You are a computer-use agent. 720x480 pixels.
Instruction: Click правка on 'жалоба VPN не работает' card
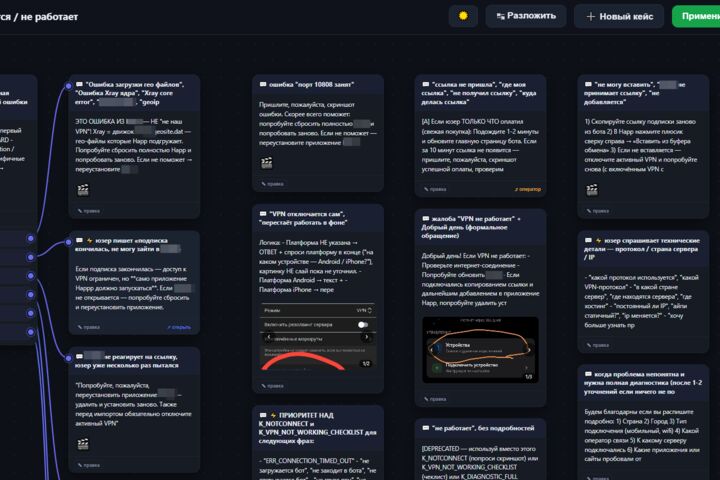(435, 399)
